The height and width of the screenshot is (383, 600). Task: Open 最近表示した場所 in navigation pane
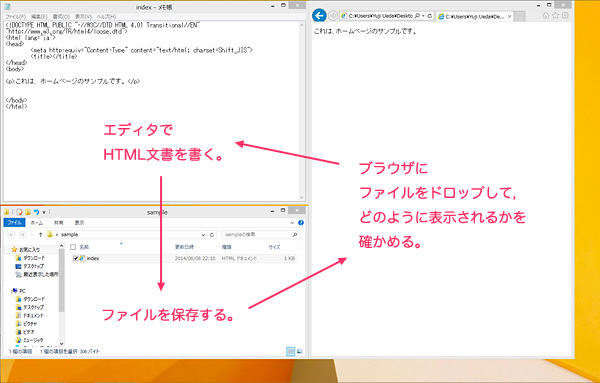coord(41,274)
